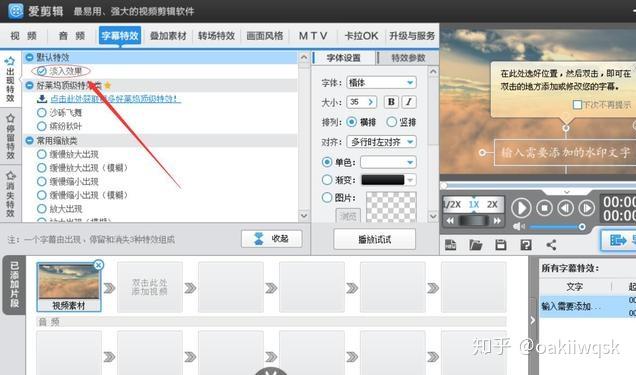Click the Hollywood effects download link
Image resolution: width=636 pixels, height=375 pixels.
pyautogui.click(x=115, y=99)
